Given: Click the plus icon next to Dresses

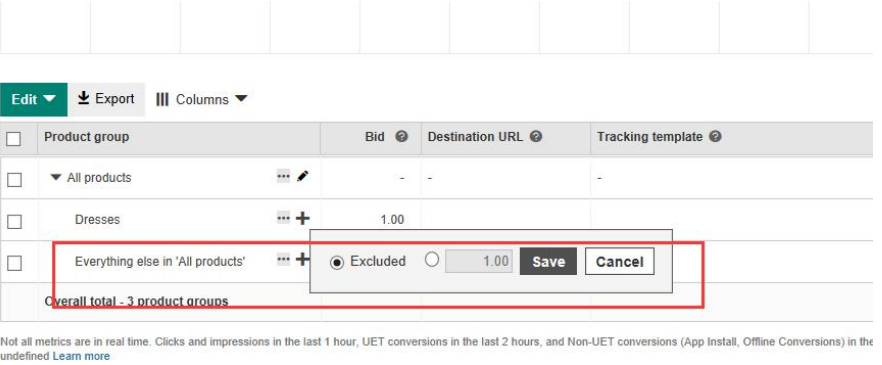Looking at the screenshot, I should (x=303, y=218).
